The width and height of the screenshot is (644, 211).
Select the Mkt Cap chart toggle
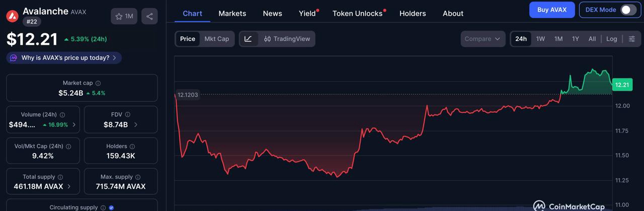pyautogui.click(x=216, y=39)
